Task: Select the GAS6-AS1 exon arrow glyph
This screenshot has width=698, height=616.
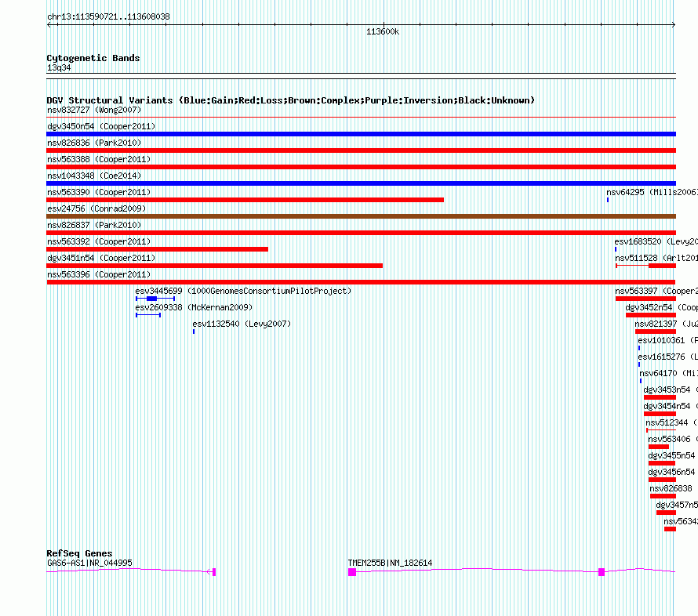Action: pyautogui.click(x=212, y=572)
